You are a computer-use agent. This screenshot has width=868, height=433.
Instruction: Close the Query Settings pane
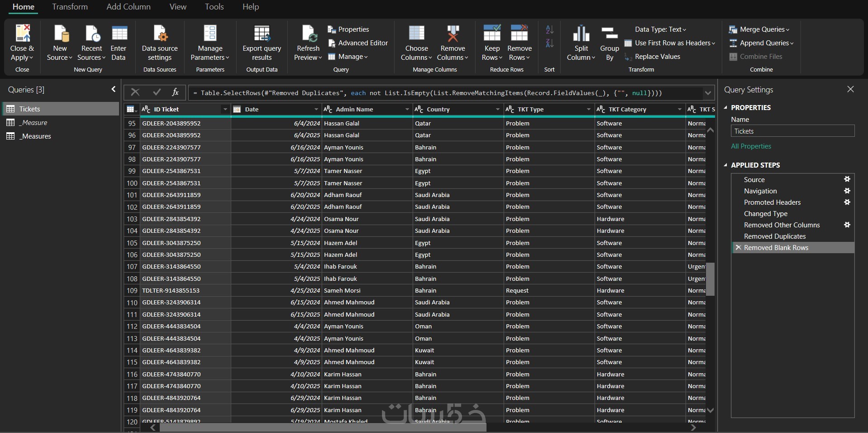850,89
